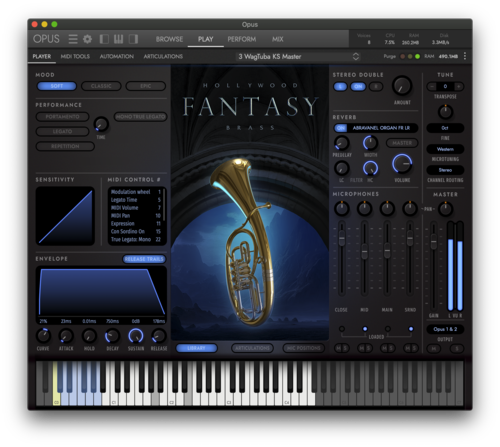Click the Mic Positions button
The width and height of the screenshot is (500, 447).
[304, 348]
